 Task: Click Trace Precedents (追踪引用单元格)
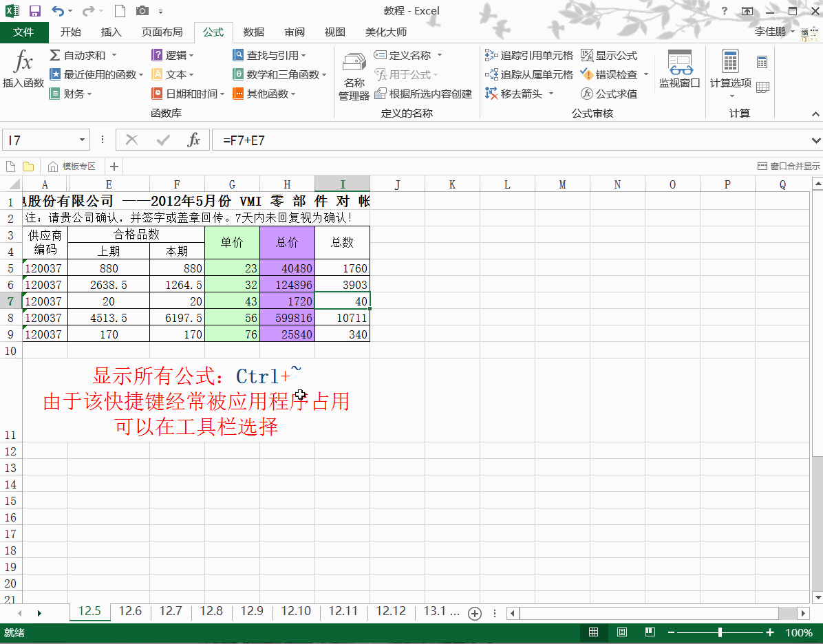point(528,55)
